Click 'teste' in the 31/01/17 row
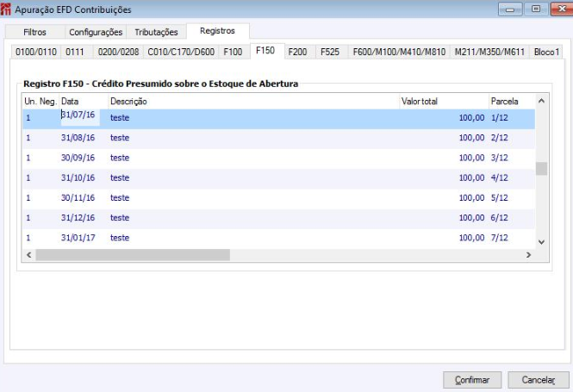Viewport: 573px width, 392px height. [x=120, y=238]
